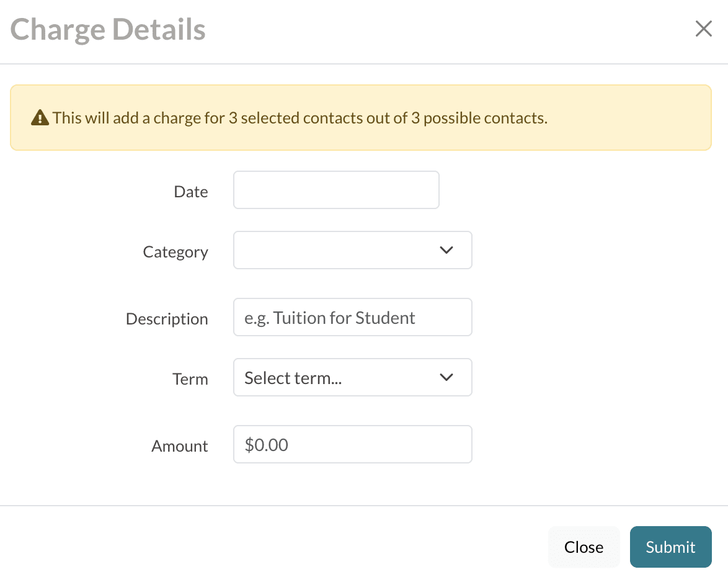Click the chevron arrow in the Term selector

pos(446,377)
